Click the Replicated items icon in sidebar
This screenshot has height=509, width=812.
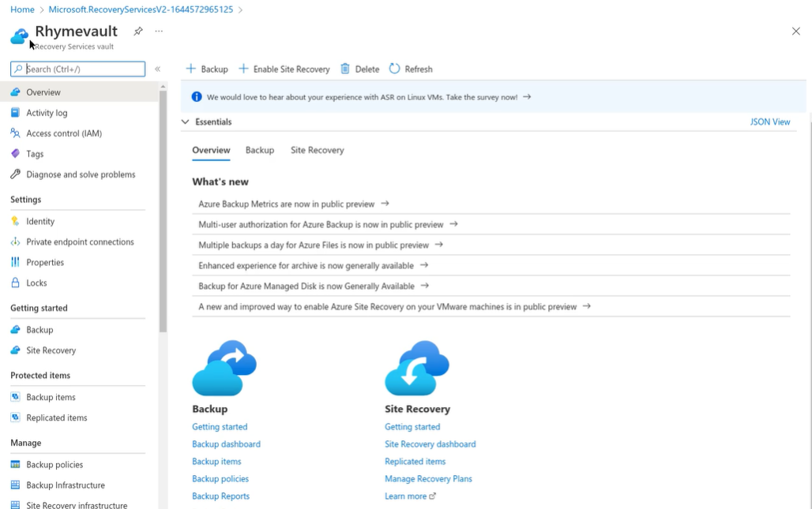tap(16, 417)
